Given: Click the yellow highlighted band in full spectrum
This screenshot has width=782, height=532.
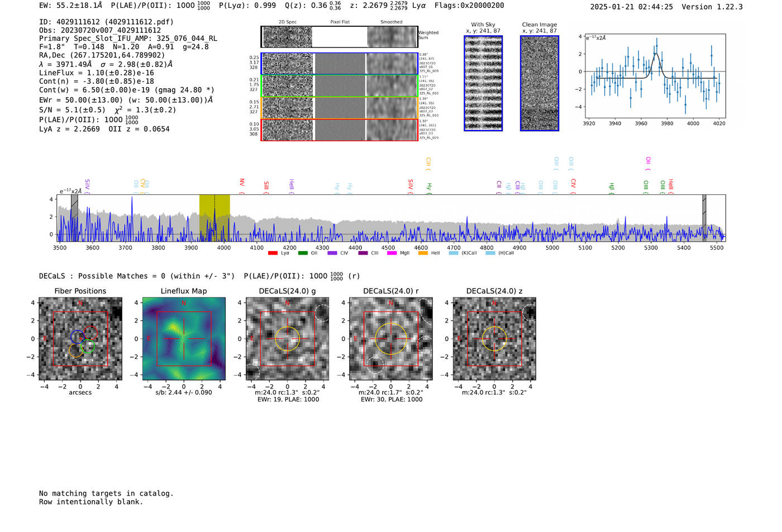Looking at the screenshot, I should 214,218.
